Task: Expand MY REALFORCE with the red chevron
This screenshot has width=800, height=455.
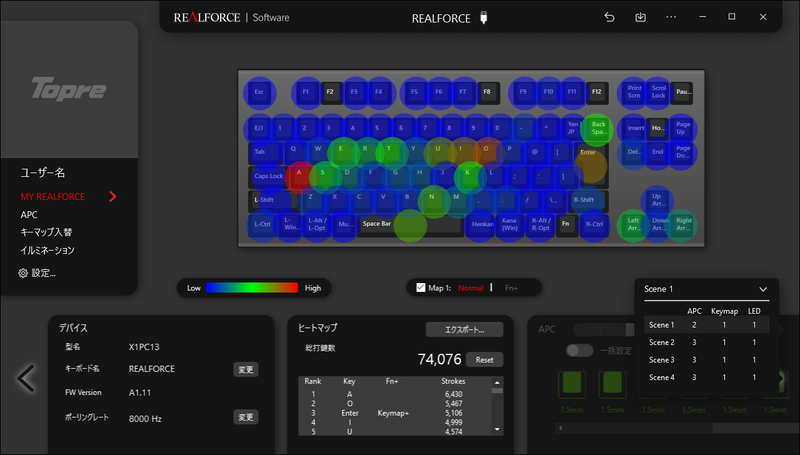Action: [x=113, y=196]
